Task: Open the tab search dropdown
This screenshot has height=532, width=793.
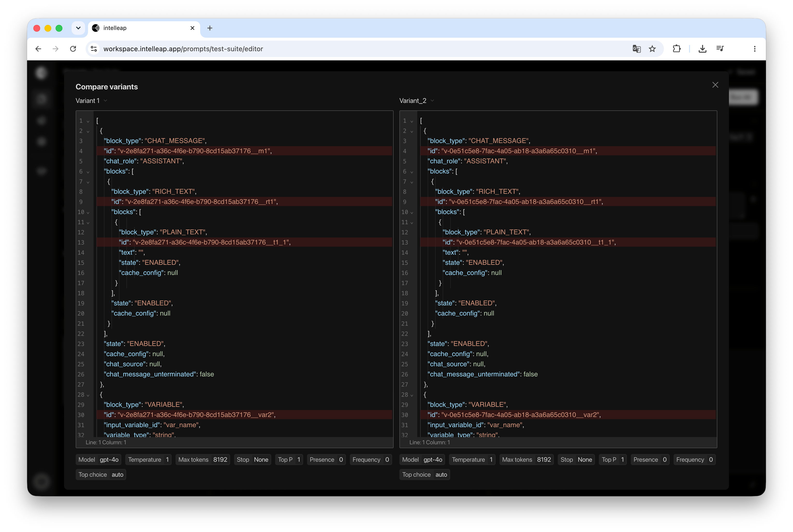Action: (x=78, y=28)
